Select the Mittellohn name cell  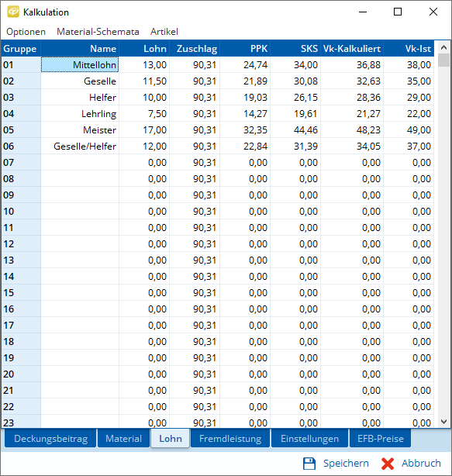coord(80,64)
